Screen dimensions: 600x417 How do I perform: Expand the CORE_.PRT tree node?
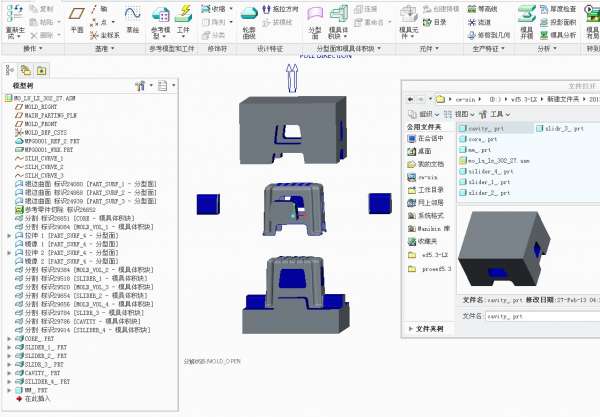click(x=9, y=339)
